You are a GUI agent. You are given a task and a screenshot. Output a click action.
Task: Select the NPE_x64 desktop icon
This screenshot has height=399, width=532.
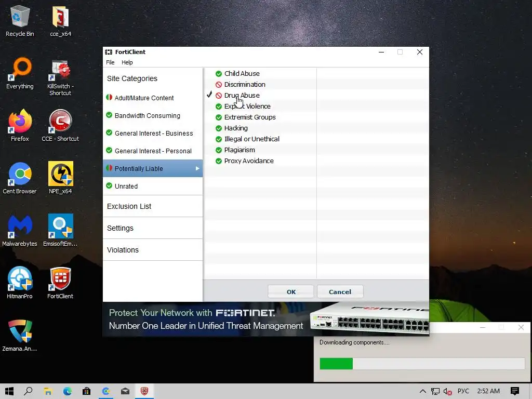tap(60, 178)
